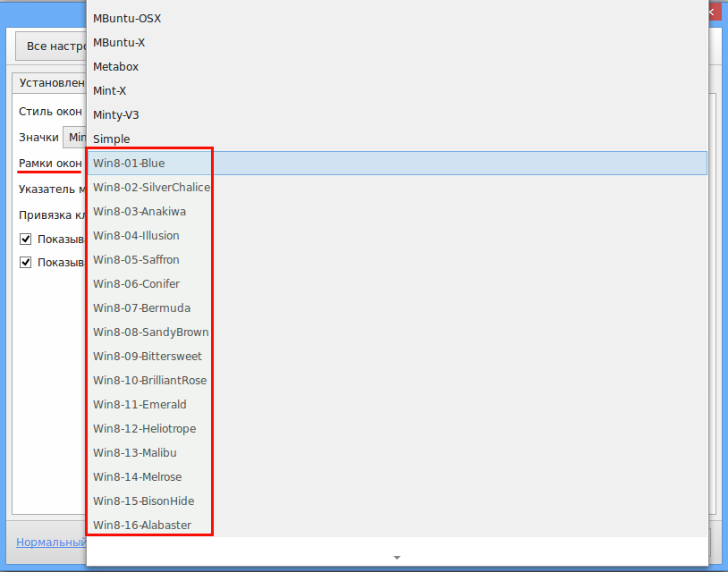Choose the Win8-05-Saffron option
The height and width of the screenshot is (572, 728).
tap(397, 260)
